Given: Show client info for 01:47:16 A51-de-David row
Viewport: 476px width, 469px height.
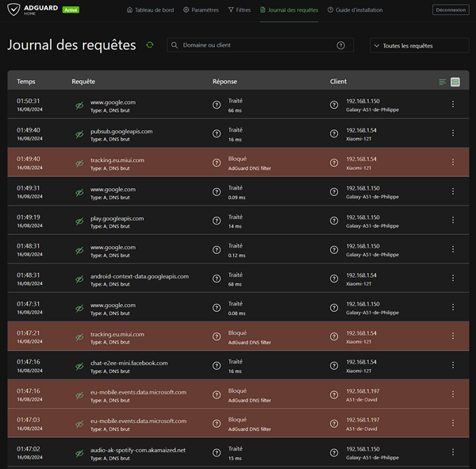Looking at the screenshot, I should [x=334, y=394].
